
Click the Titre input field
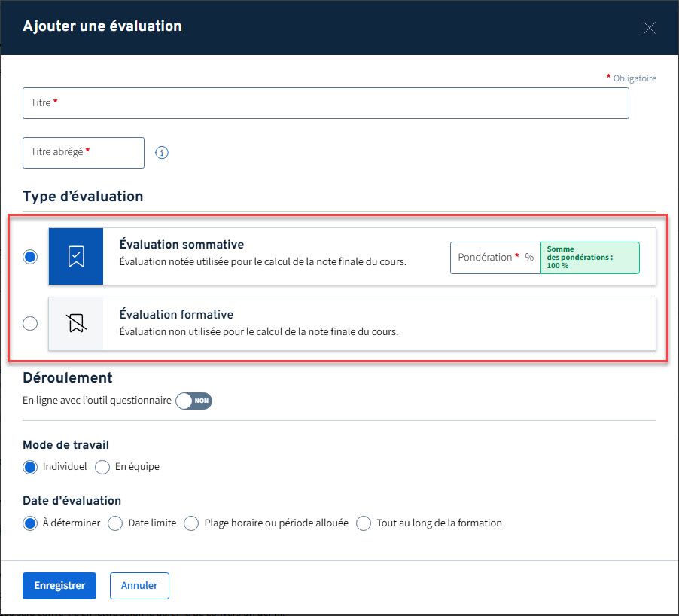click(324, 103)
